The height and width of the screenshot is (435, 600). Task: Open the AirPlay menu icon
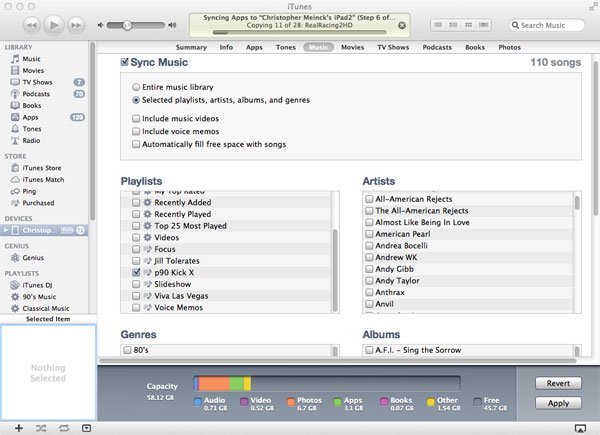pyautogui.click(x=580, y=428)
